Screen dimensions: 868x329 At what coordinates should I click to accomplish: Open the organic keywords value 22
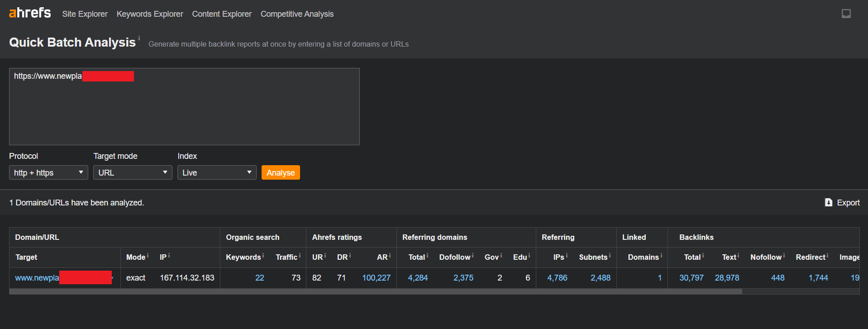259,278
